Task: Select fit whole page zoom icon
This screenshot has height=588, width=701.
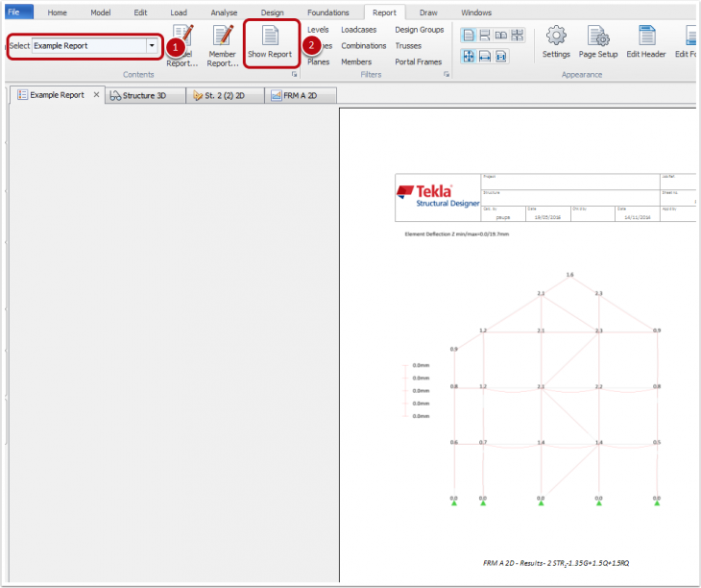Action: (x=469, y=56)
